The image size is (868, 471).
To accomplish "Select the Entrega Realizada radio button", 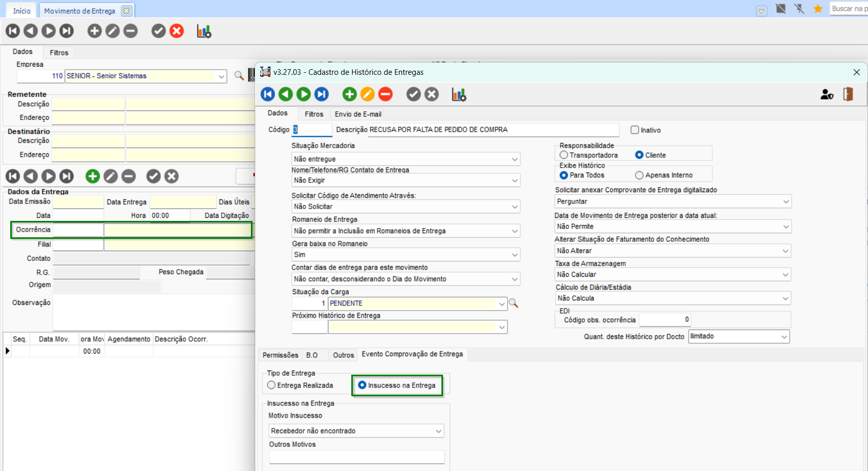I will click(271, 385).
